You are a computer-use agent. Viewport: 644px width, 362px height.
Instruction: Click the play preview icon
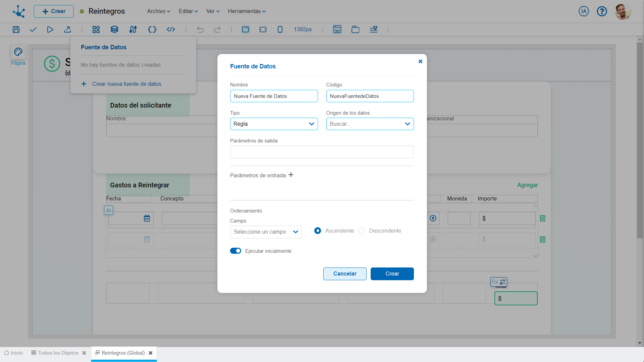pyautogui.click(x=50, y=29)
